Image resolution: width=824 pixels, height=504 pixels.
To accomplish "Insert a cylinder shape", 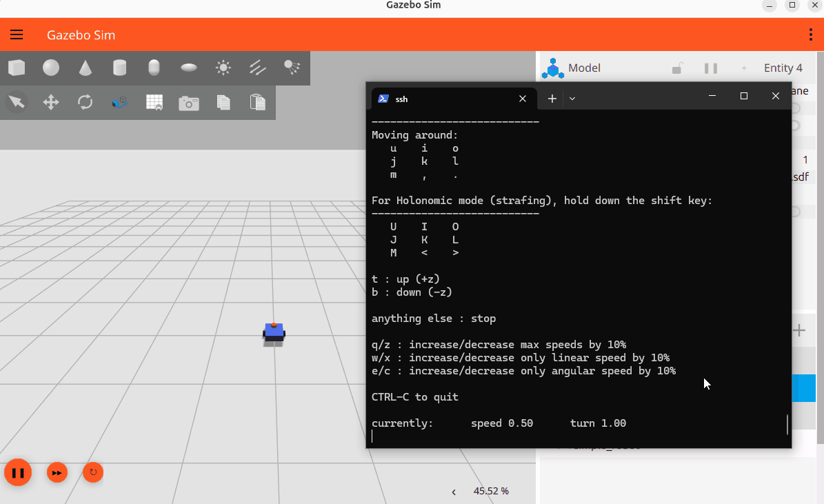I will tap(120, 68).
